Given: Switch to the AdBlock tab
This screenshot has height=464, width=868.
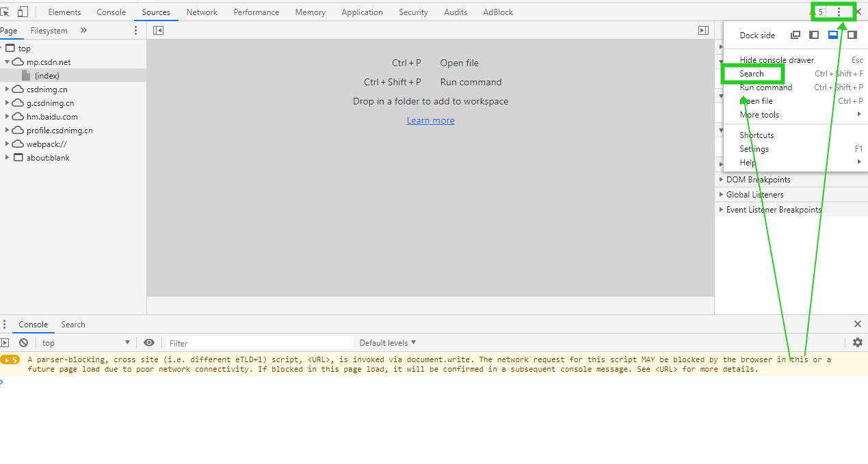Looking at the screenshot, I should [498, 12].
